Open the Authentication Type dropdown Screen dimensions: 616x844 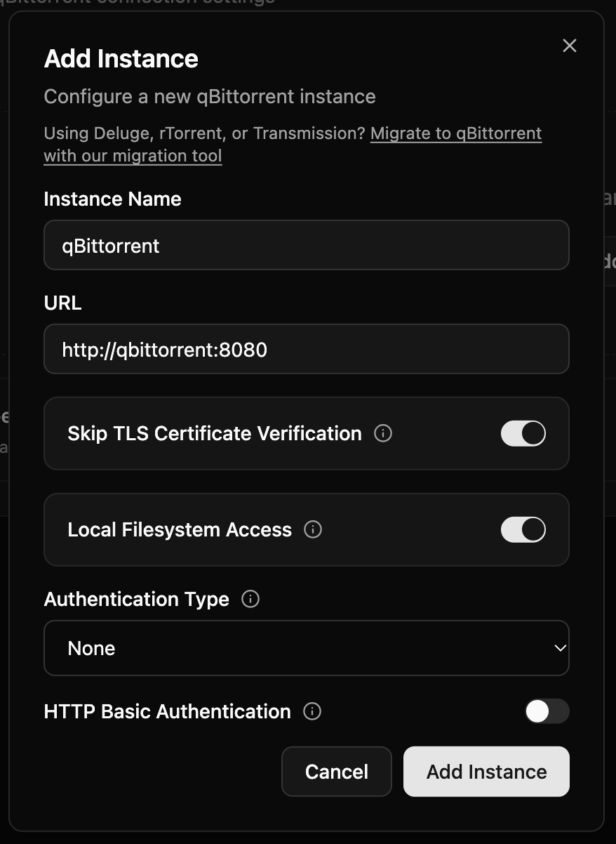(307, 648)
